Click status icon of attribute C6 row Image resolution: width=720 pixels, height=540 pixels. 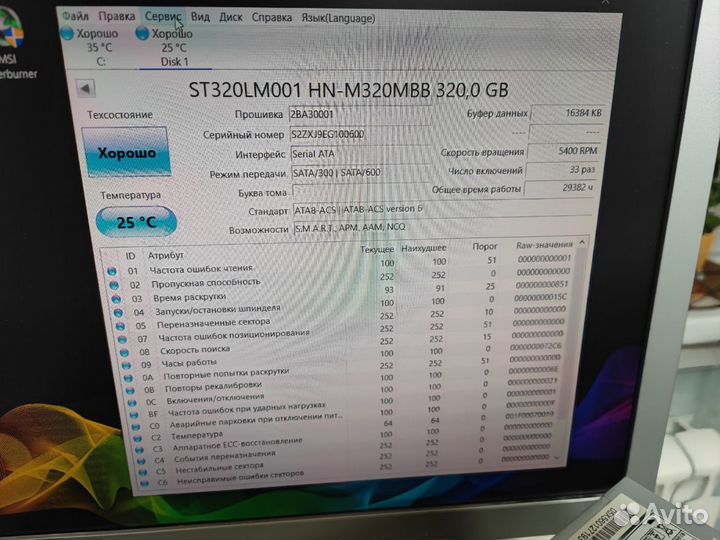tap(145, 484)
